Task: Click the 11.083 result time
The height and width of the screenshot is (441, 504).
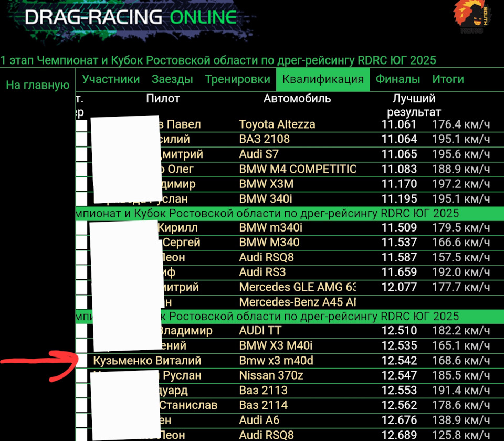Action: tap(399, 169)
